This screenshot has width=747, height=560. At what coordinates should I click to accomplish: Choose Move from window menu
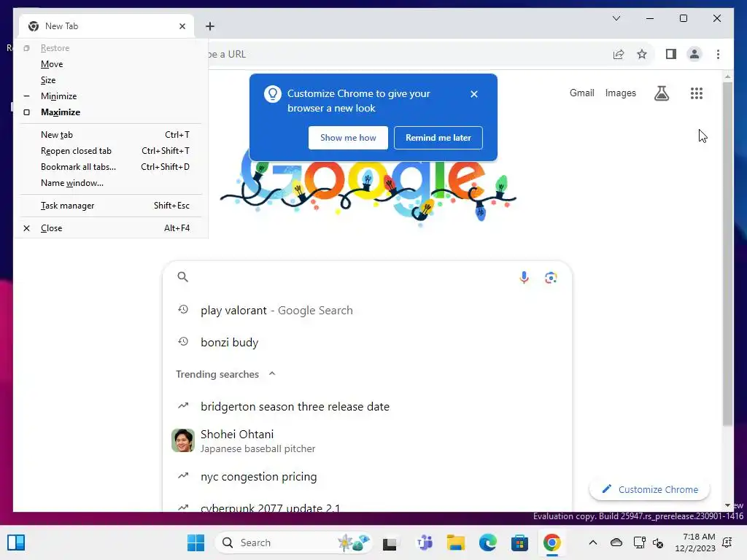coord(111,64)
